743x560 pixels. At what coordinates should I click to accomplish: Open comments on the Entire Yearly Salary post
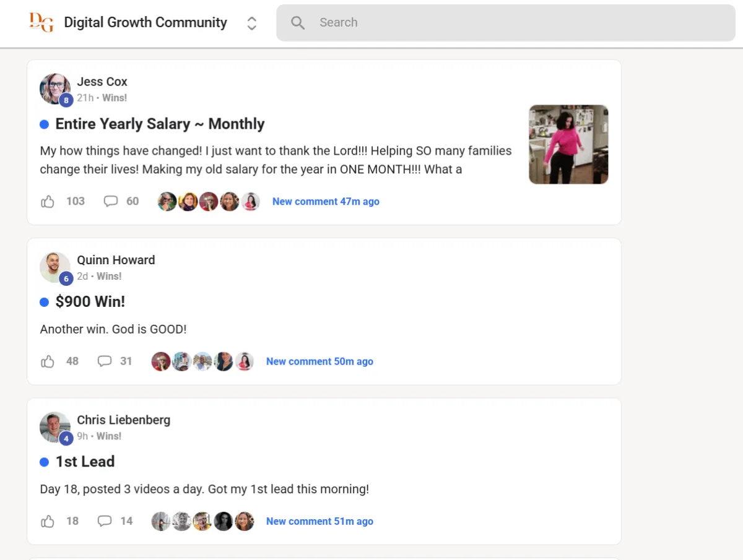tap(111, 201)
